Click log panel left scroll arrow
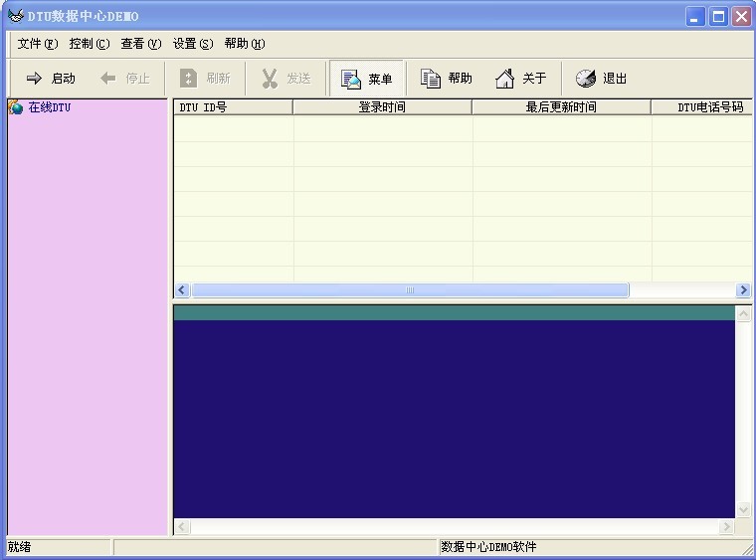The height and width of the screenshot is (560, 756). (x=182, y=526)
